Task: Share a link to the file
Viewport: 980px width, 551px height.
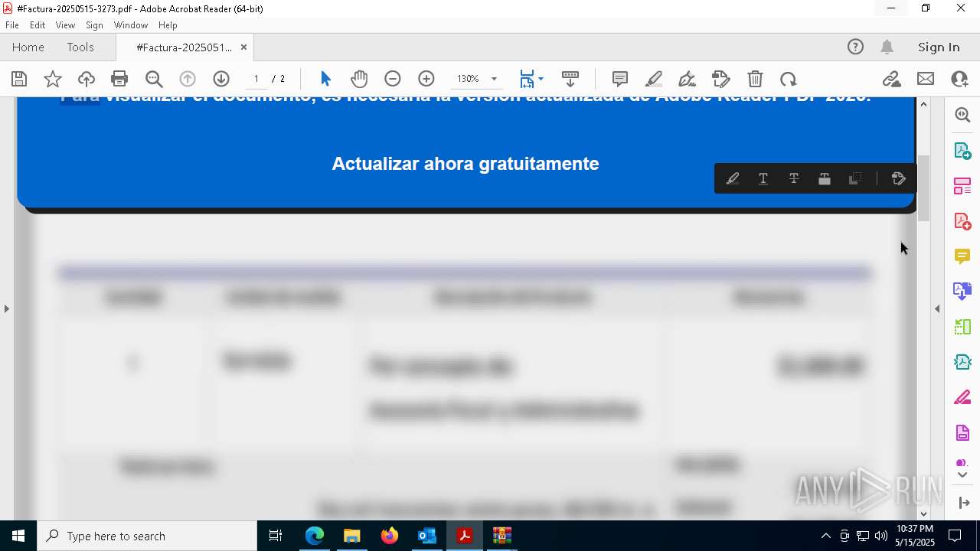Action: [x=891, y=79]
